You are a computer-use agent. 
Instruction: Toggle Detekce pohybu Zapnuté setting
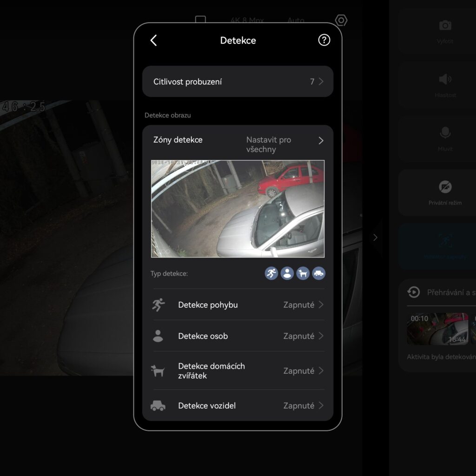(299, 305)
